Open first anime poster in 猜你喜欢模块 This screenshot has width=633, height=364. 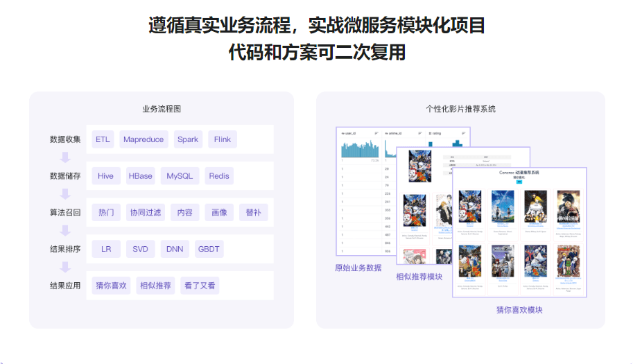[x=470, y=207]
